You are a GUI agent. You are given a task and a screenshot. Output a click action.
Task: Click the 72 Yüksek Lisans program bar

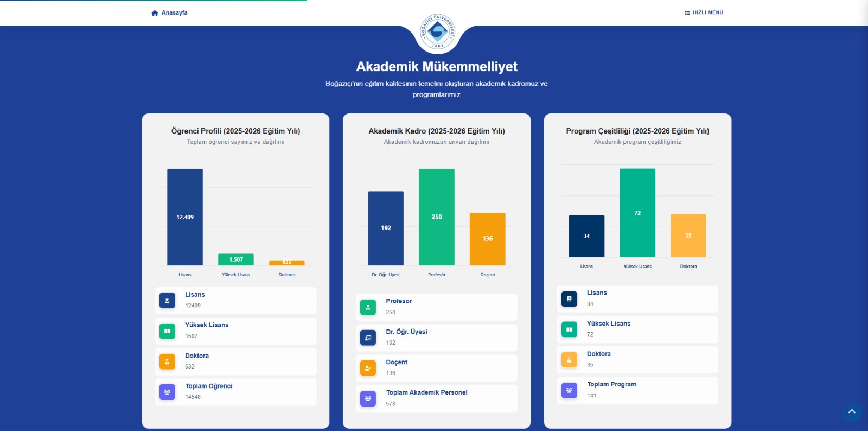point(637,213)
